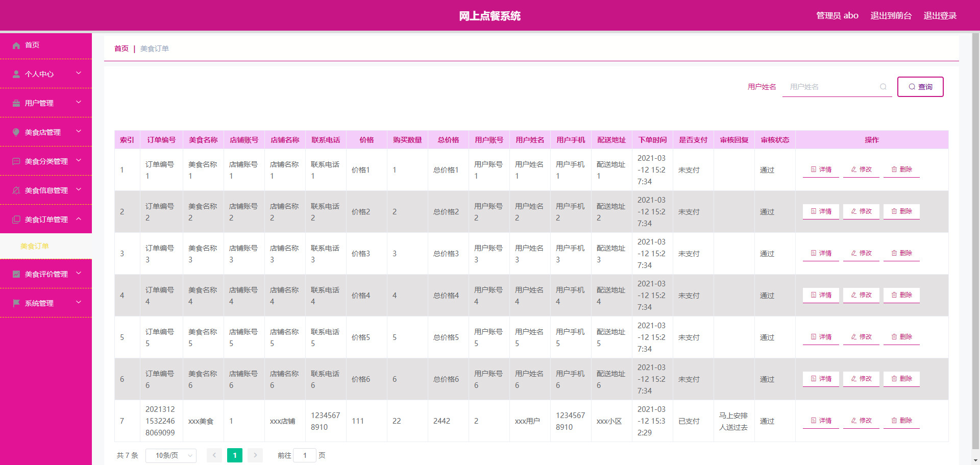The image size is (980, 465).
Task: View 详情 for order row 3
Action: (x=821, y=253)
